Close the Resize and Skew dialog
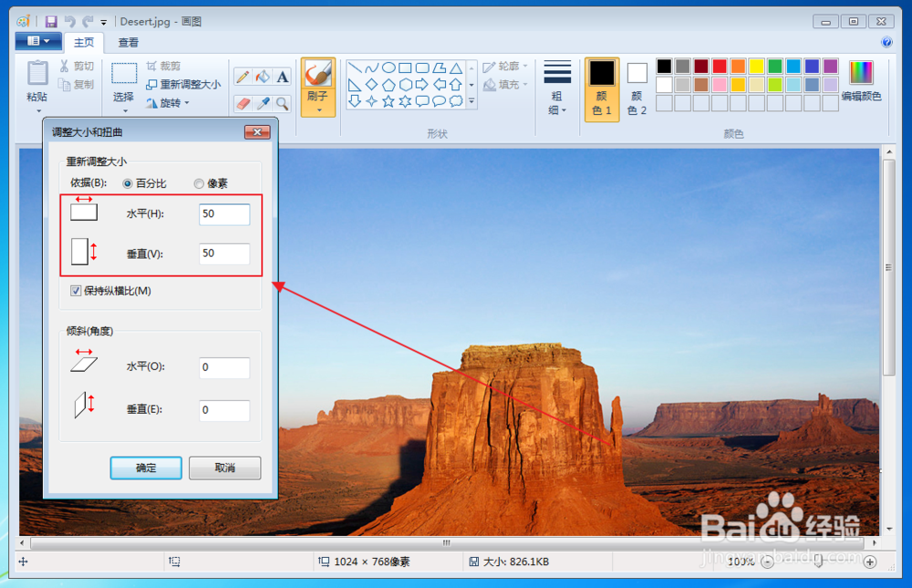912x588 pixels. tap(257, 132)
